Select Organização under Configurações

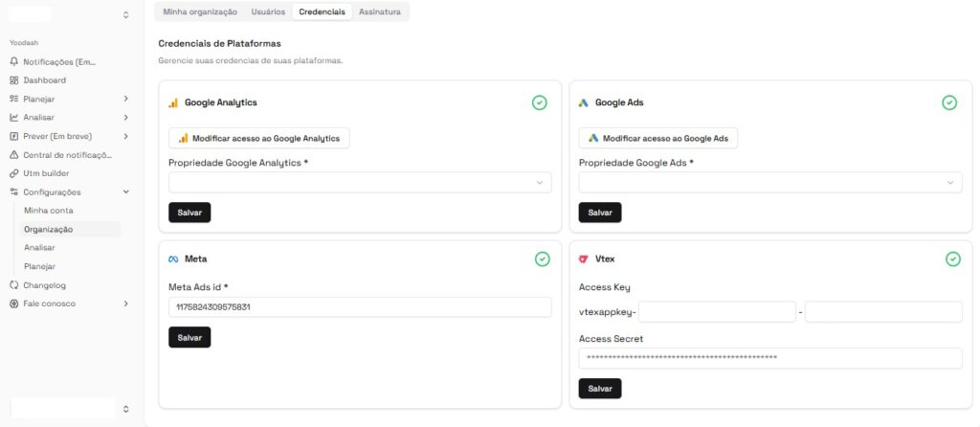click(x=70, y=230)
